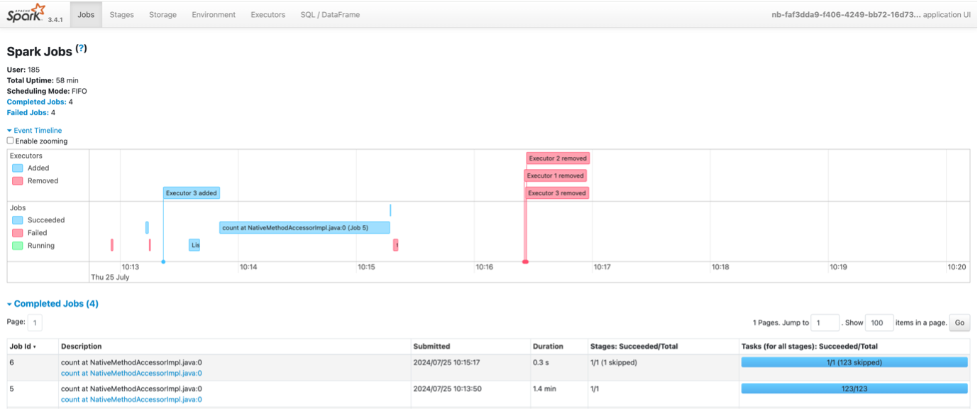Open the Environment tab

[x=214, y=15]
